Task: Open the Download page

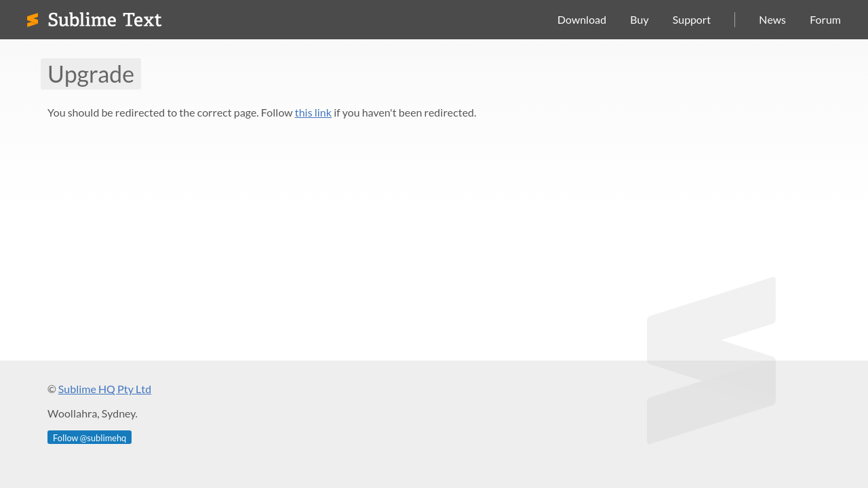Action: [581, 20]
